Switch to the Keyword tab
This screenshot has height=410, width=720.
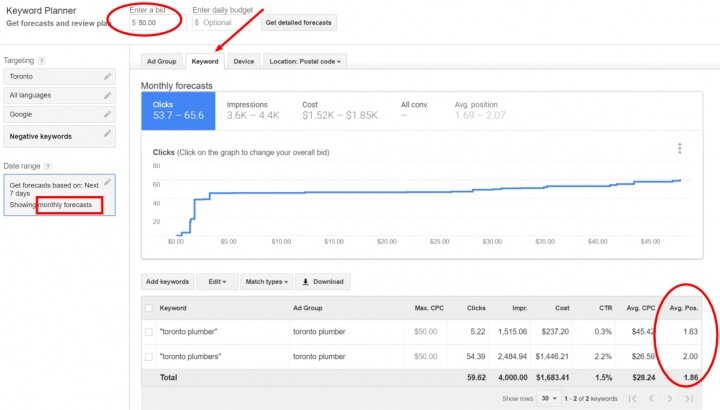coord(205,62)
